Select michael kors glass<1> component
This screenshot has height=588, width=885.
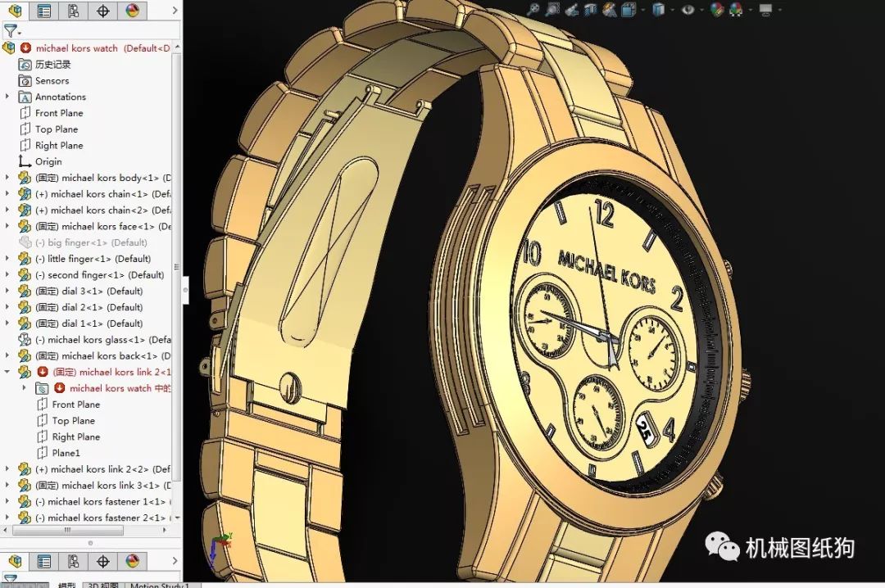tap(94, 340)
